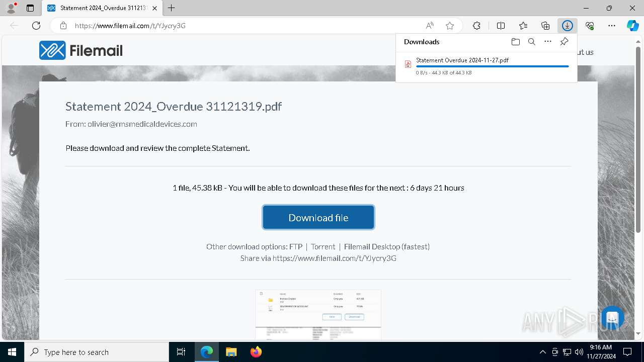Open volume control in system tray
Viewport: 644px width, 362px height.
579,352
